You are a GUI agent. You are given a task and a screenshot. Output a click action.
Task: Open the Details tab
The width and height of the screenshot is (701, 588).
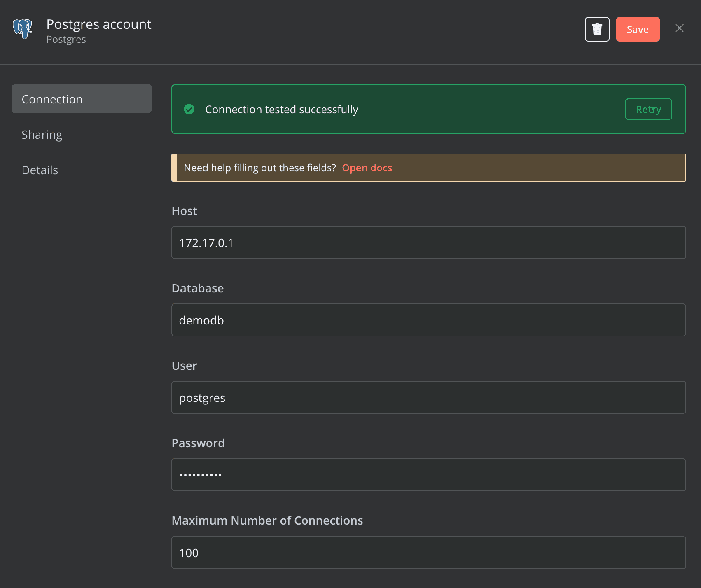(40, 170)
